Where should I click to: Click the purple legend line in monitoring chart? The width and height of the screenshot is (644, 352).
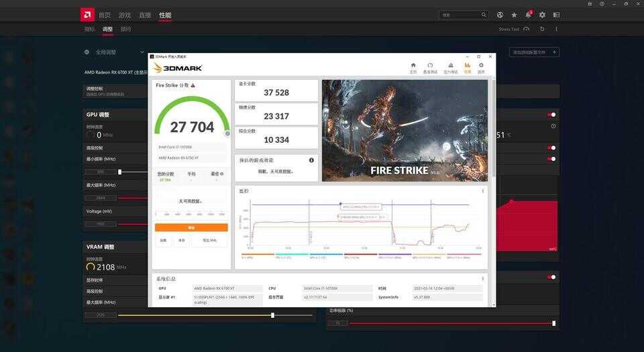tap(394, 254)
